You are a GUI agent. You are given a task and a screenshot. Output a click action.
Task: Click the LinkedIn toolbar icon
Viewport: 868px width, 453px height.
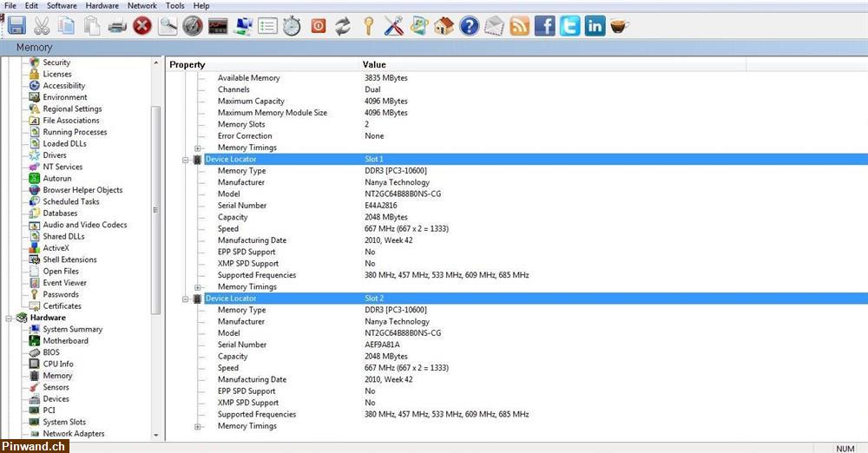pyautogui.click(x=595, y=26)
